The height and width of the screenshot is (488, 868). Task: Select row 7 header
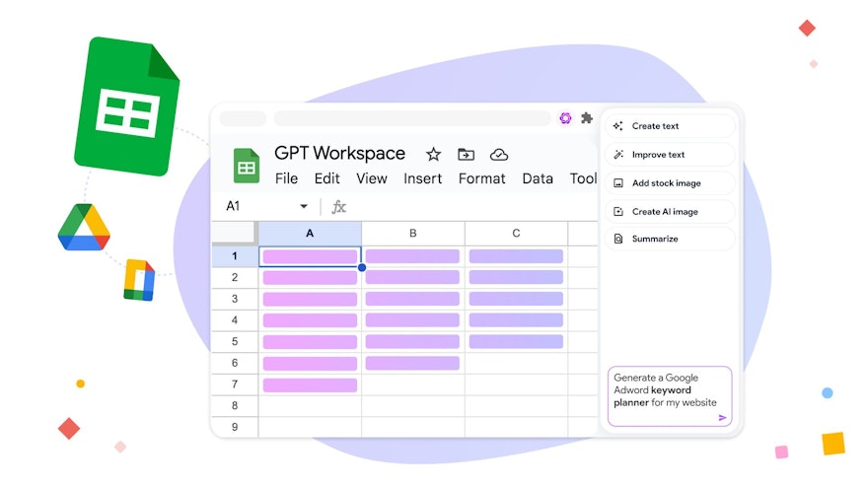pos(235,383)
